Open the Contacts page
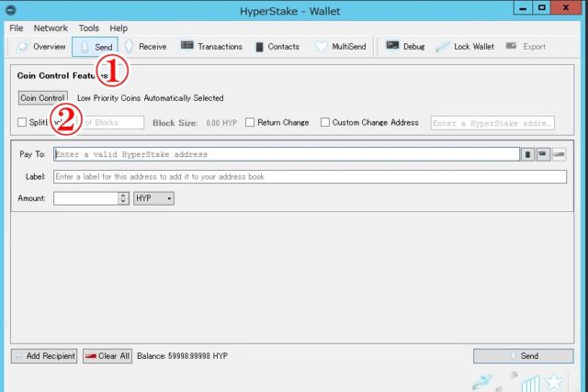Image resolution: width=588 pixels, height=392 pixels. click(x=277, y=47)
